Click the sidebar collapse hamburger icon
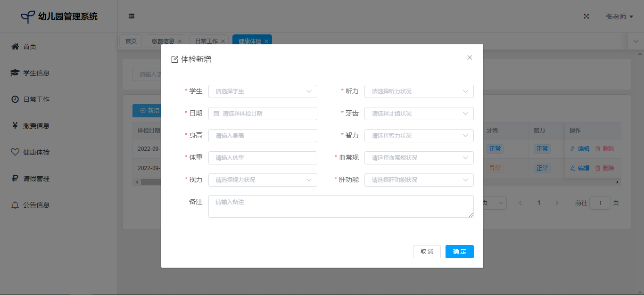 [132, 16]
